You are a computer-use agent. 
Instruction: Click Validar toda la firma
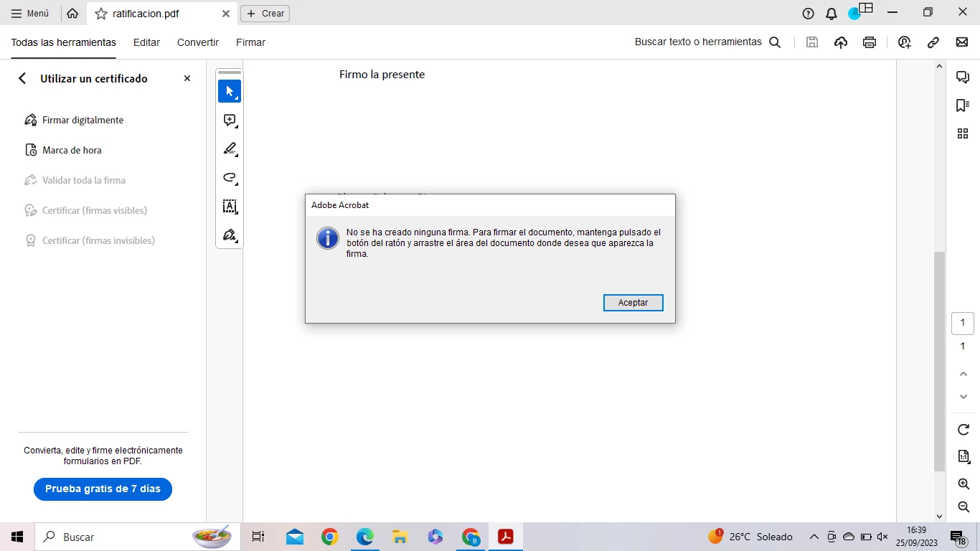pyautogui.click(x=75, y=180)
